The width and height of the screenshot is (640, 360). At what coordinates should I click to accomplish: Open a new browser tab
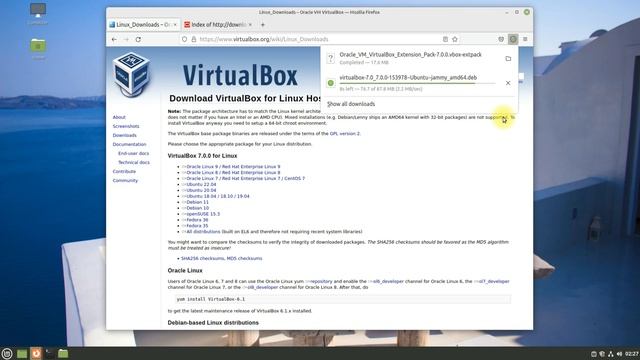263,25
